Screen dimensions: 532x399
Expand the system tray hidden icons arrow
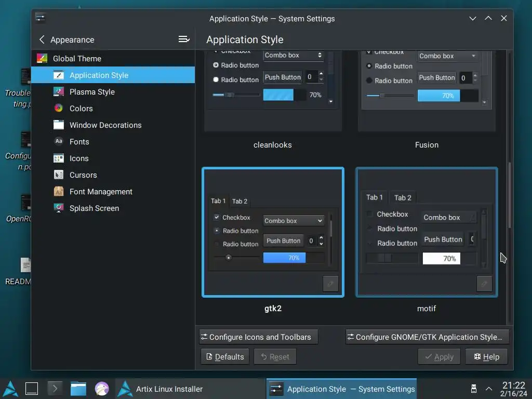click(489, 389)
